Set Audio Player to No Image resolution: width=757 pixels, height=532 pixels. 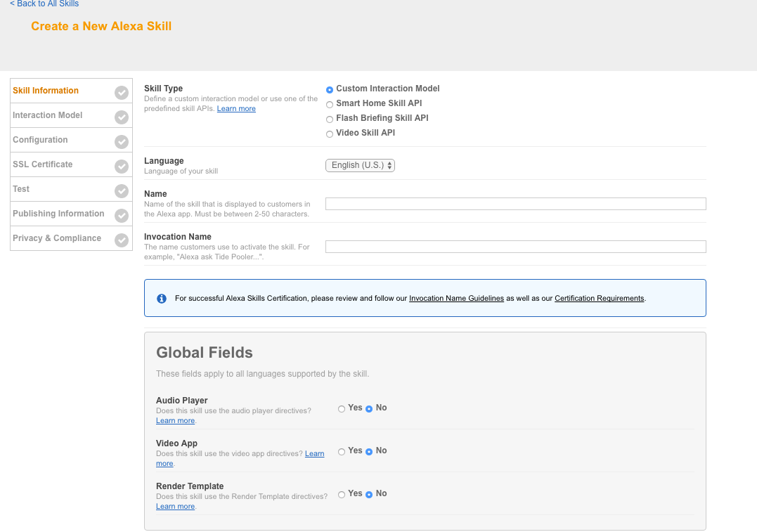(369, 409)
